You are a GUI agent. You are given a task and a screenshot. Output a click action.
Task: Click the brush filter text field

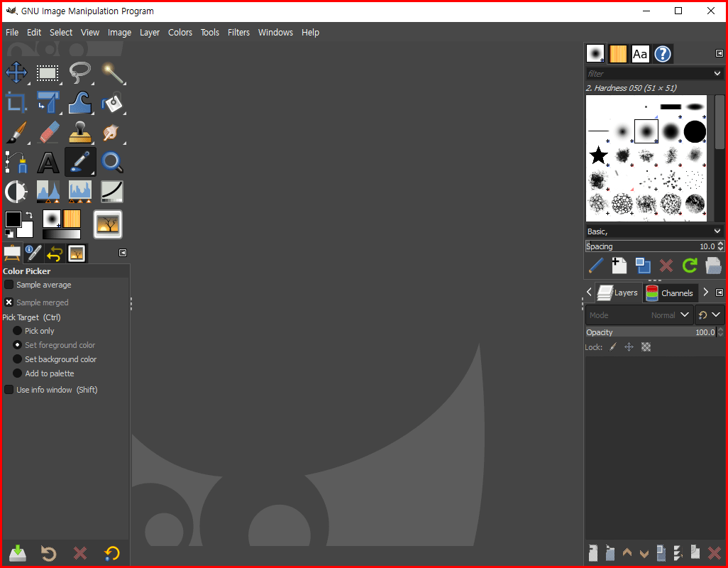point(649,73)
